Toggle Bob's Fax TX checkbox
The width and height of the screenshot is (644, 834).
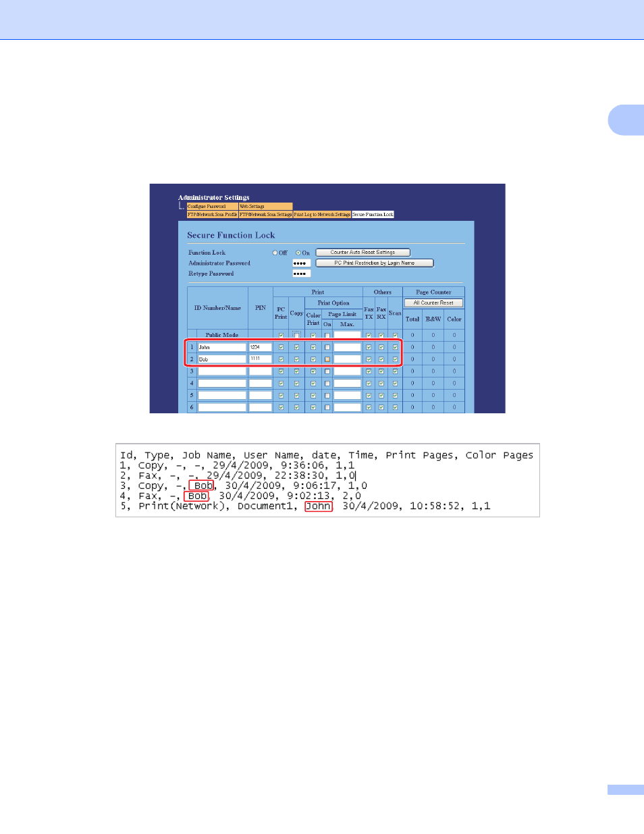point(369,359)
